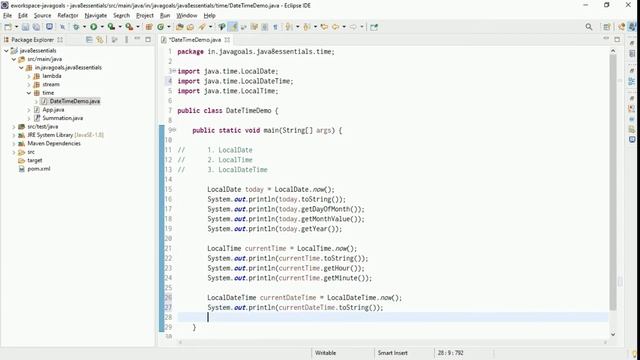Screen dimensions: 640x360
Task: Maximize the Package Explorer view
Action: coord(148,39)
